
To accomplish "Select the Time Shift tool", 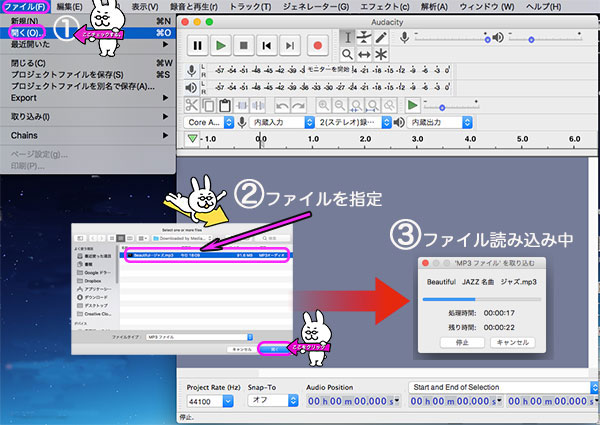I will pos(364,54).
